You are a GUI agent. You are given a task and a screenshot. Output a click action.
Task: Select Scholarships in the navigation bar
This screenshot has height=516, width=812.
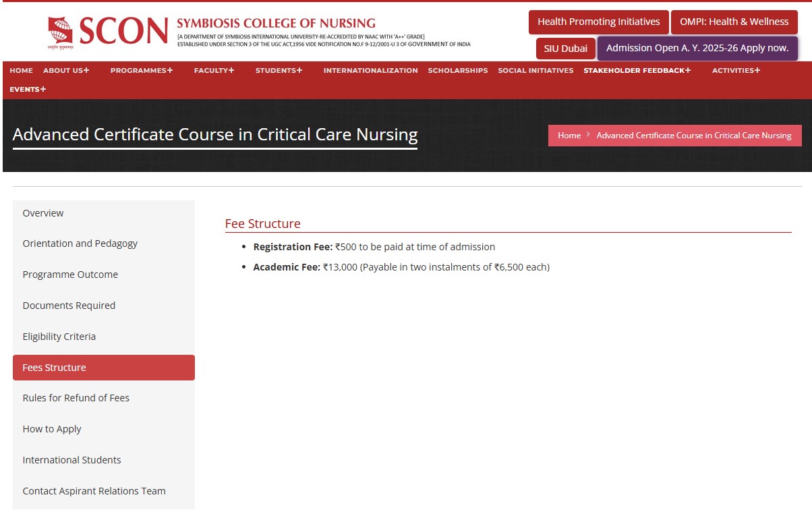click(x=457, y=70)
